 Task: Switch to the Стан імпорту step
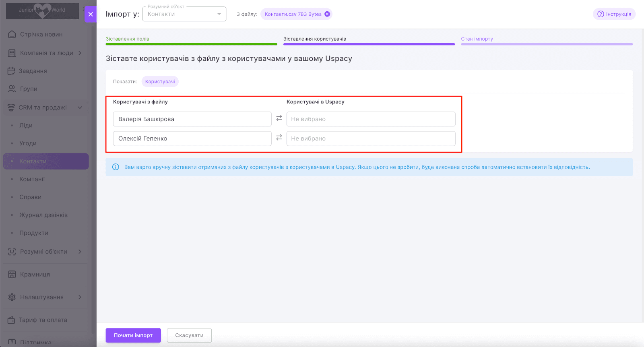click(547, 40)
